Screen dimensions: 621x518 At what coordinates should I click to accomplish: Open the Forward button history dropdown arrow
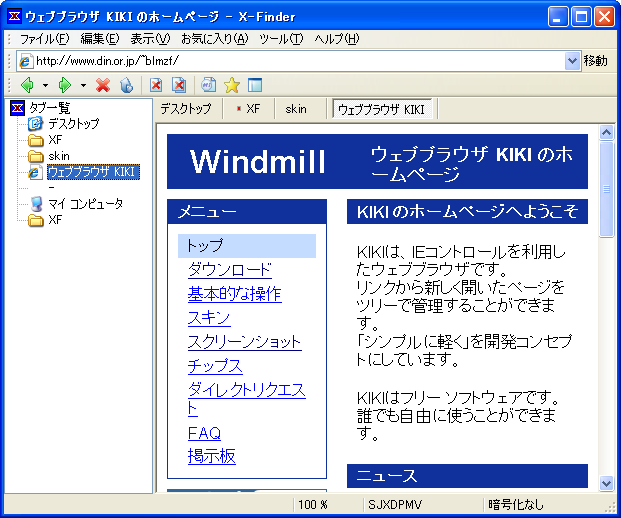[x=83, y=85]
